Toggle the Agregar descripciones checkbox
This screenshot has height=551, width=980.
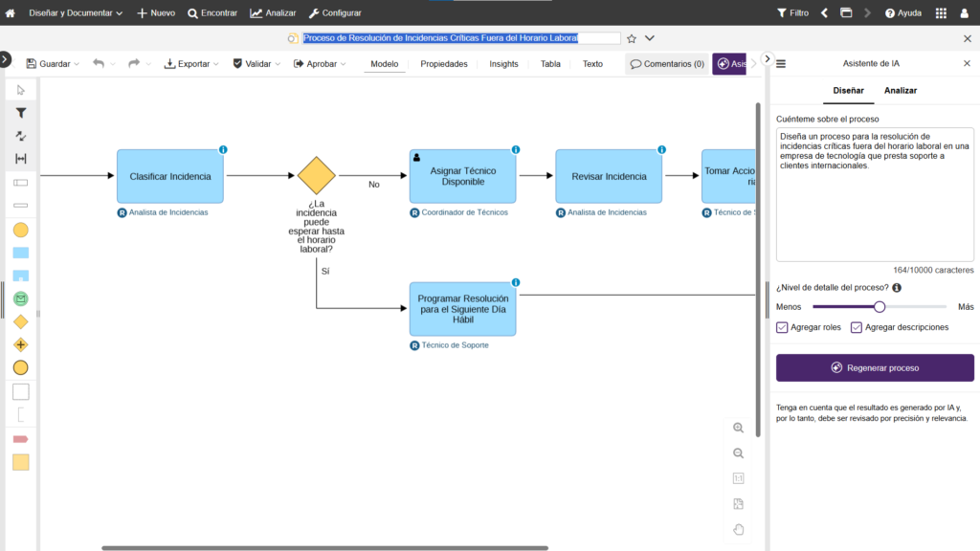(857, 327)
